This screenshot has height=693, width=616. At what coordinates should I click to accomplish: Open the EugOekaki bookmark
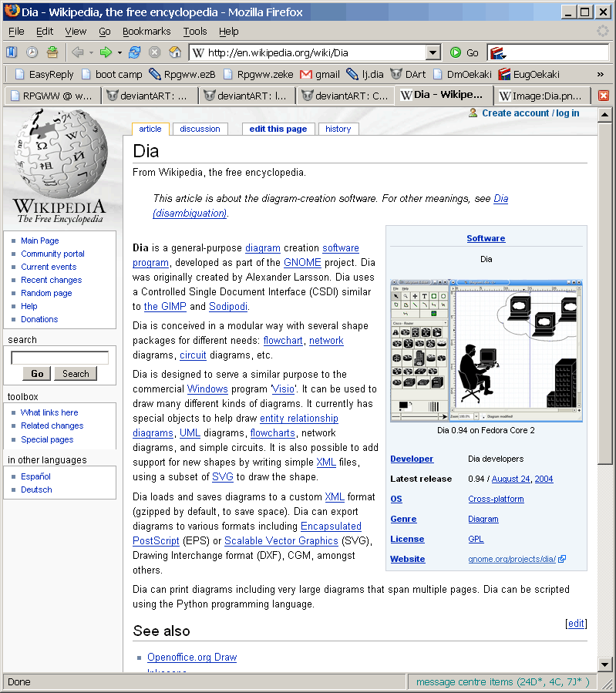click(x=529, y=74)
